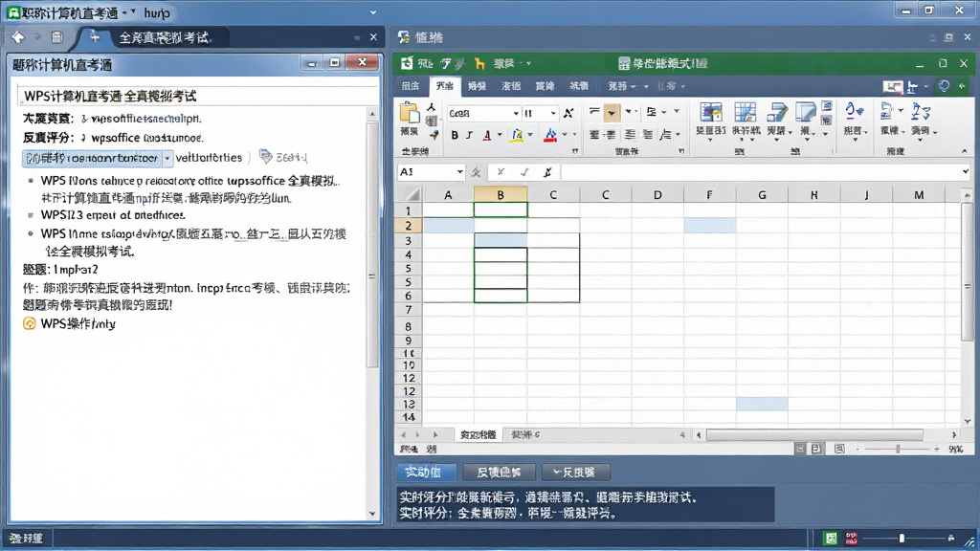Apply the yellow highlight fill color button

pos(518,135)
